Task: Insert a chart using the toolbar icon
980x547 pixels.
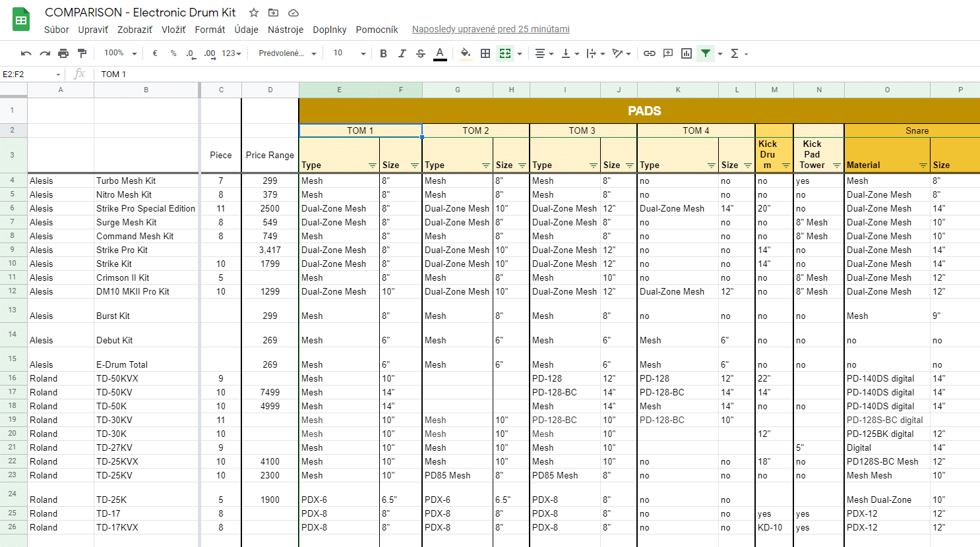Action: 687,53
